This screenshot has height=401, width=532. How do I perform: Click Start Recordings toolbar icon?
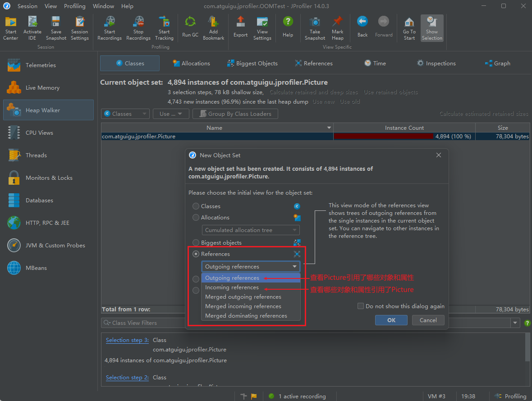109,28
